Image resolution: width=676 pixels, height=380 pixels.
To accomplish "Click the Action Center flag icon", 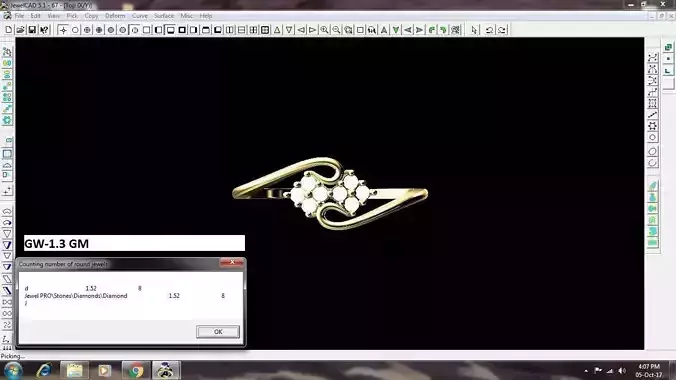I will point(598,371).
